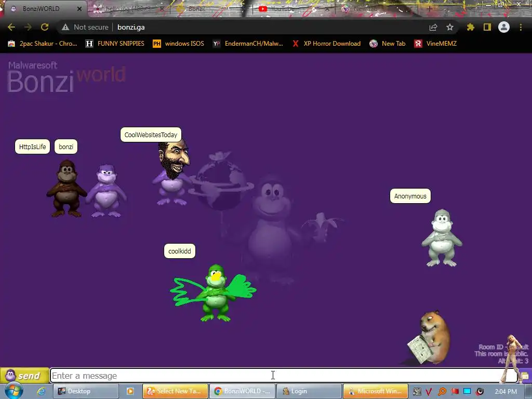Click the CoolWebsitesToday name bubble
This screenshot has width=532, height=399.
(x=151, y=135)
